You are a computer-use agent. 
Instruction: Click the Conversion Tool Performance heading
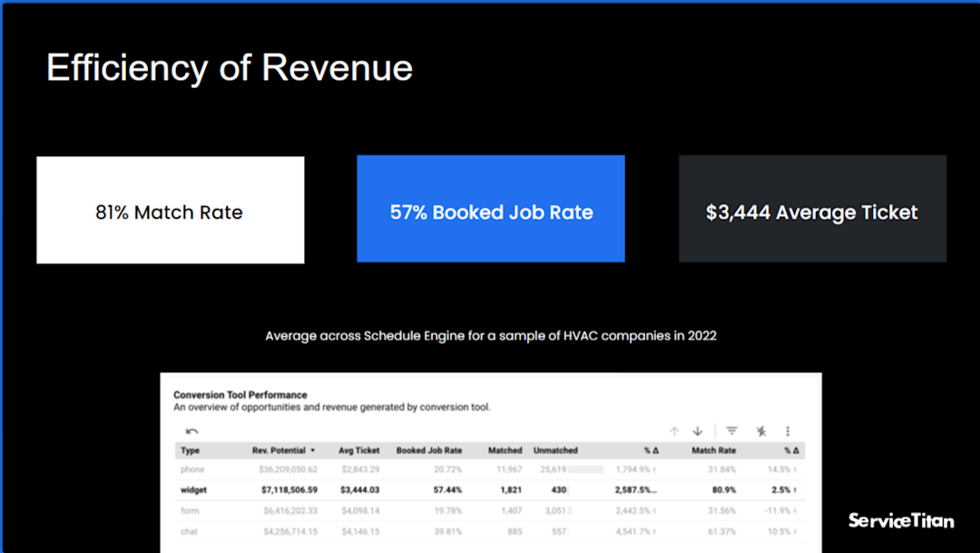point(240,395)
